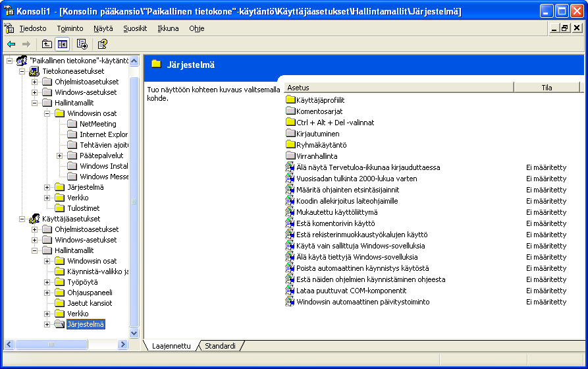Switch to the Standardi tab
This screenshot has height=369, width=588.
tap(220, 346)
